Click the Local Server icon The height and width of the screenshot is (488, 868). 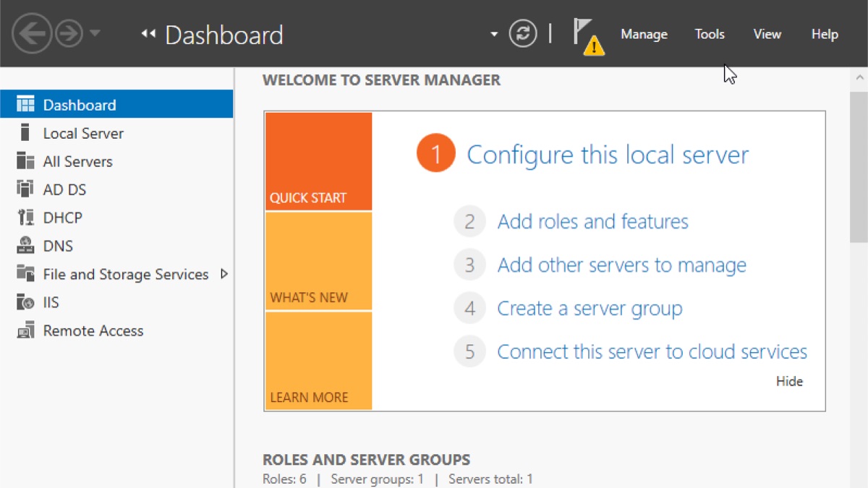25,133
